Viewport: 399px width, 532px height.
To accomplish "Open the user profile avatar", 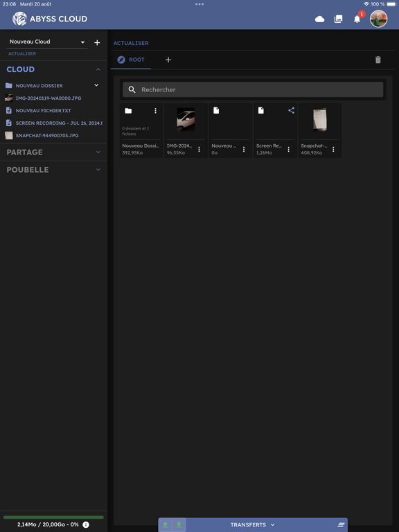I will point(378,19).
